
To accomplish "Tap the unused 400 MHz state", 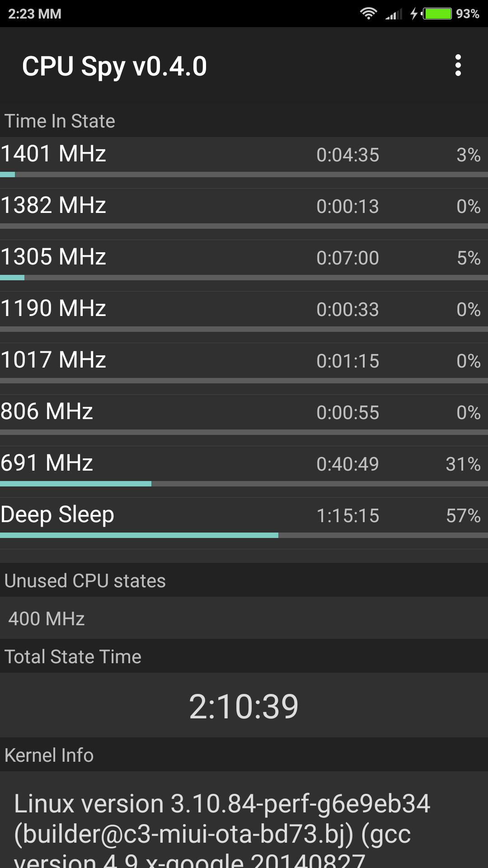I will click(47, 618).
